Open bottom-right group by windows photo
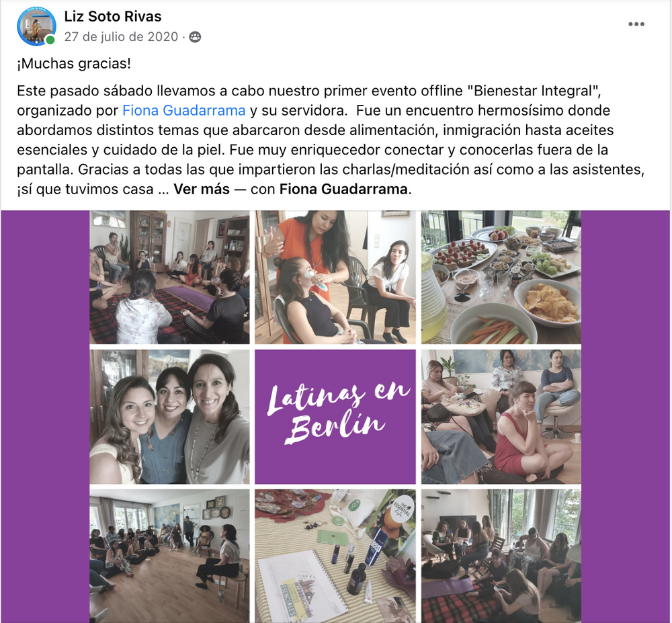The width and height of the screenshot is (672, 623). pyautogui.click(x=501, y=556)
